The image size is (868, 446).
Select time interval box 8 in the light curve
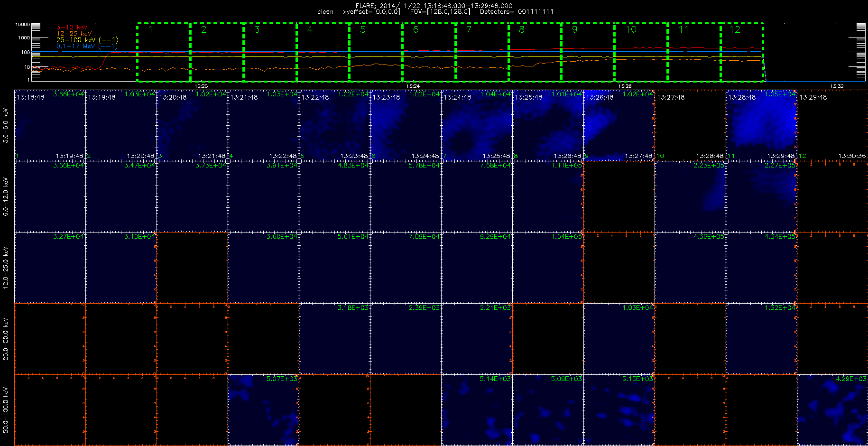point(535,52)
